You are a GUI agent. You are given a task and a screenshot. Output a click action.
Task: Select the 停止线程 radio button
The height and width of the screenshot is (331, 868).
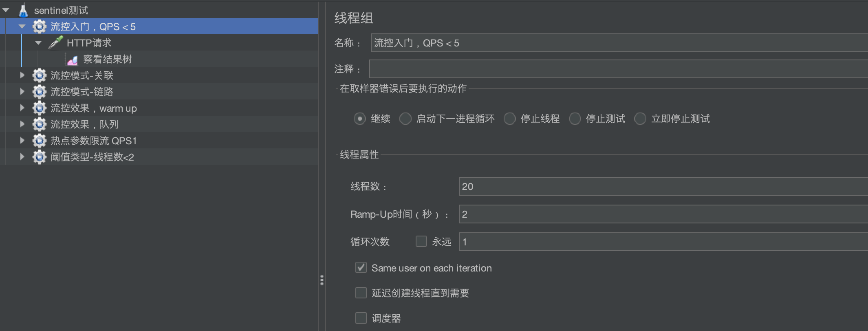(x=510, y=119)
